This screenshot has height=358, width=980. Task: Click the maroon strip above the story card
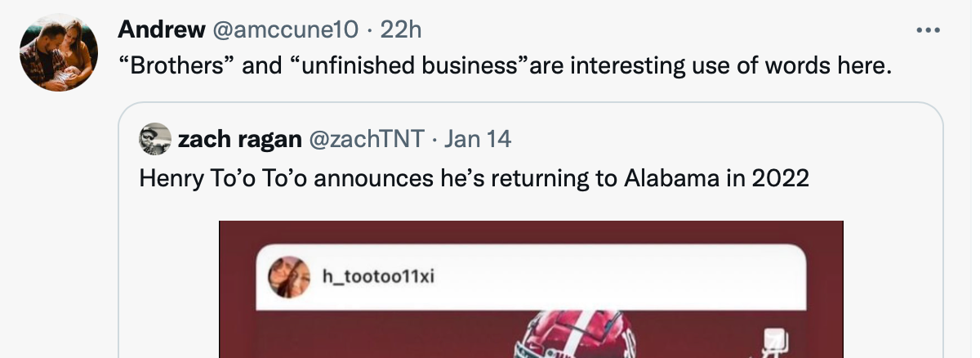[x=531, y=232]
